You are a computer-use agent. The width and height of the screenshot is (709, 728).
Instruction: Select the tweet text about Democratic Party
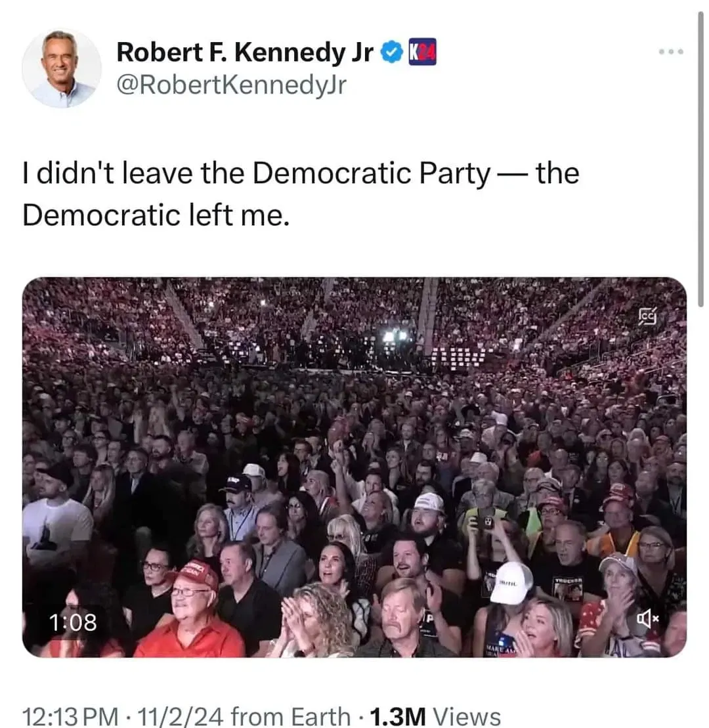(x=301, y=194)
